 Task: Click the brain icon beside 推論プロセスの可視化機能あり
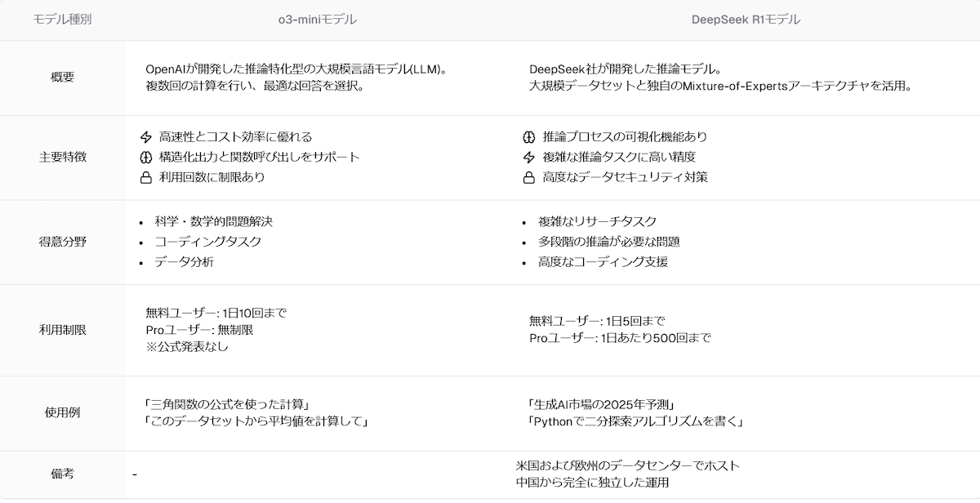(528, 137)
